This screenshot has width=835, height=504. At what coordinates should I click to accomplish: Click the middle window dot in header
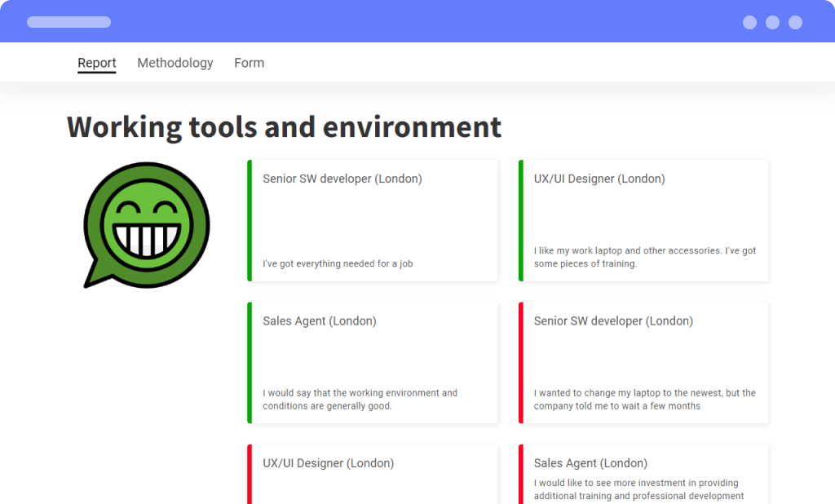[x=773, y=22]
